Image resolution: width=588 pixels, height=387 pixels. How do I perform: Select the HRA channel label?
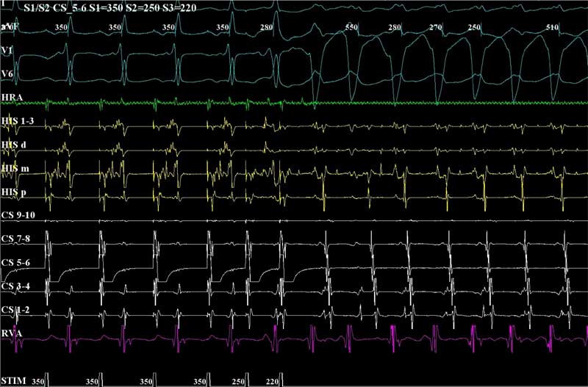tap(12, 98)
